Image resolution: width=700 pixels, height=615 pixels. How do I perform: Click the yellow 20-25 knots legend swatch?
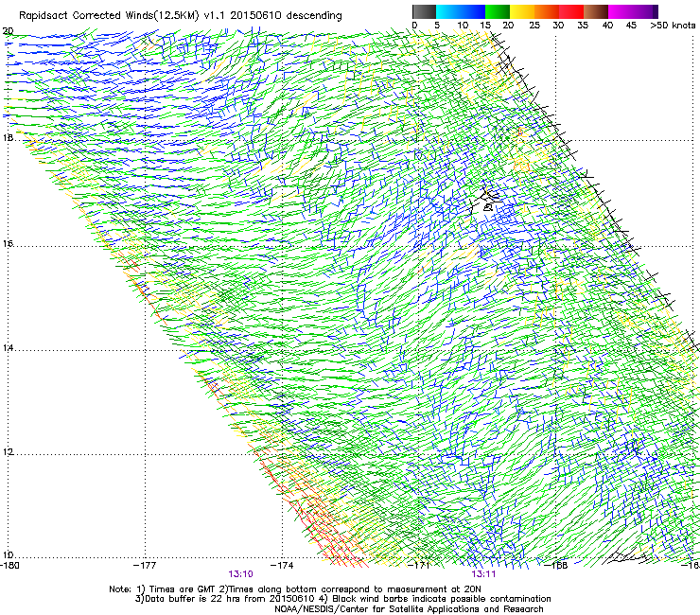[522, 11]
